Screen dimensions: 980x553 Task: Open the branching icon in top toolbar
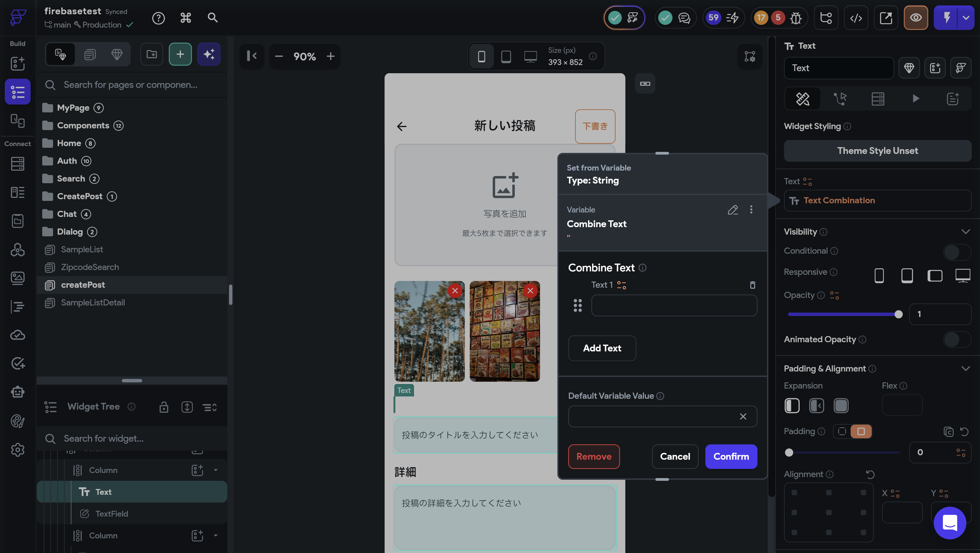coord(826,17)
